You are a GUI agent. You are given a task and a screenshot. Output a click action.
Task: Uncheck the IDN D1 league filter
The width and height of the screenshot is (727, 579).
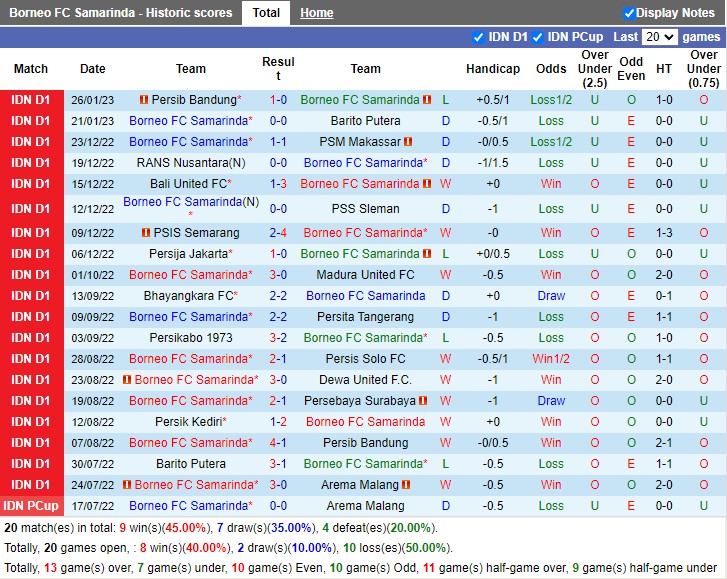point(478,37)
